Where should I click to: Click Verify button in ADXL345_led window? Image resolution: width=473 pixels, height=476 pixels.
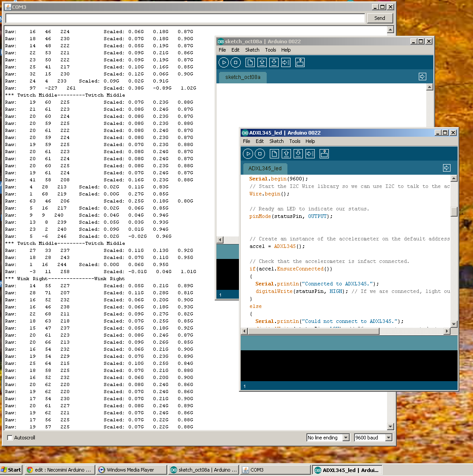pos(248,154)
